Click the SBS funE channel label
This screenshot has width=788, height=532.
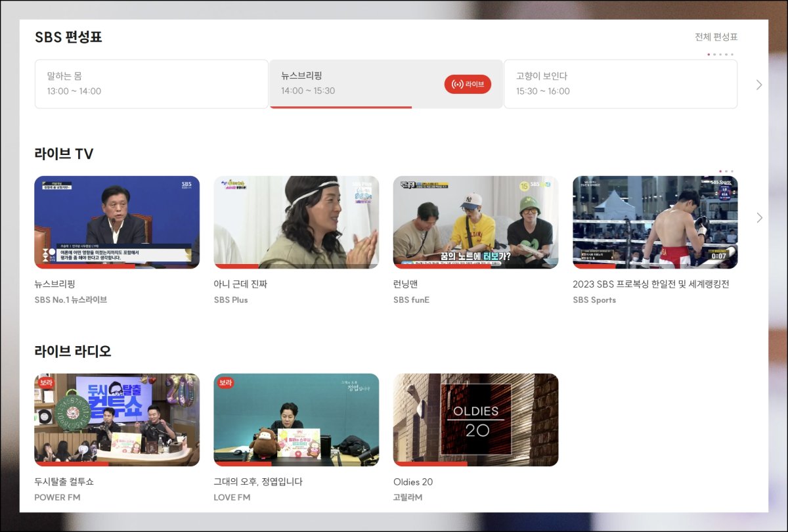click(411, 299)
